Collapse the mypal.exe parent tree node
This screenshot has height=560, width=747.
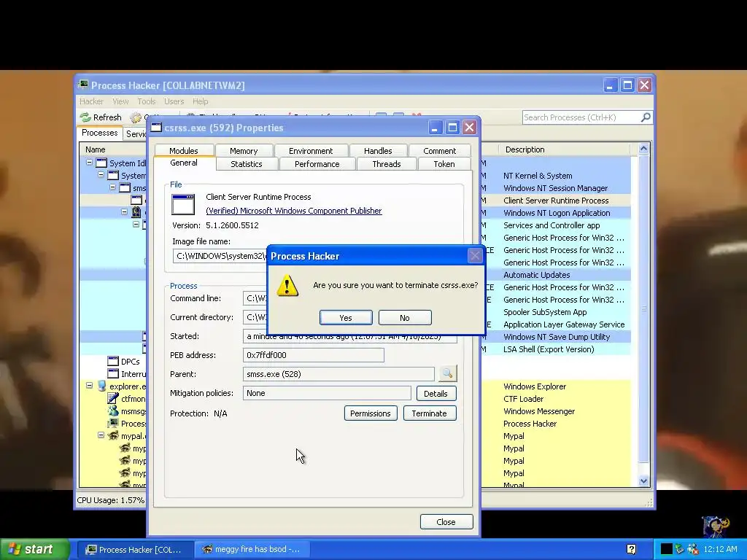[x=101, y=435]
